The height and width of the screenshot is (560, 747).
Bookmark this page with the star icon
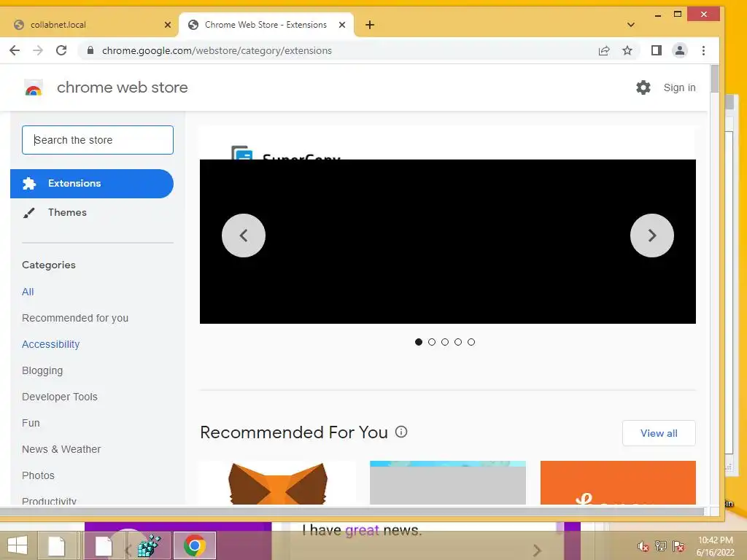click(627, 50)
